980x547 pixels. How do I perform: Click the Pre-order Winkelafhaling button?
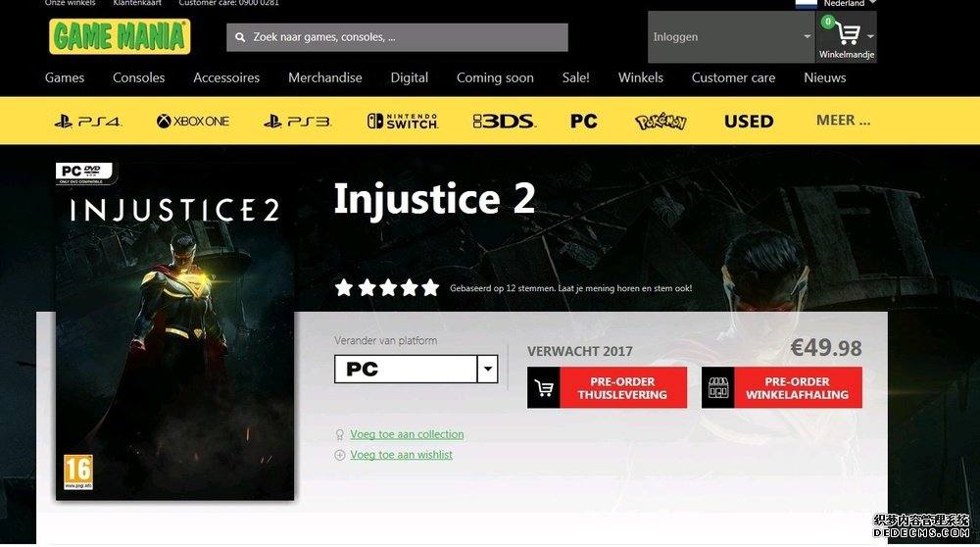click(x=782, y=388)
